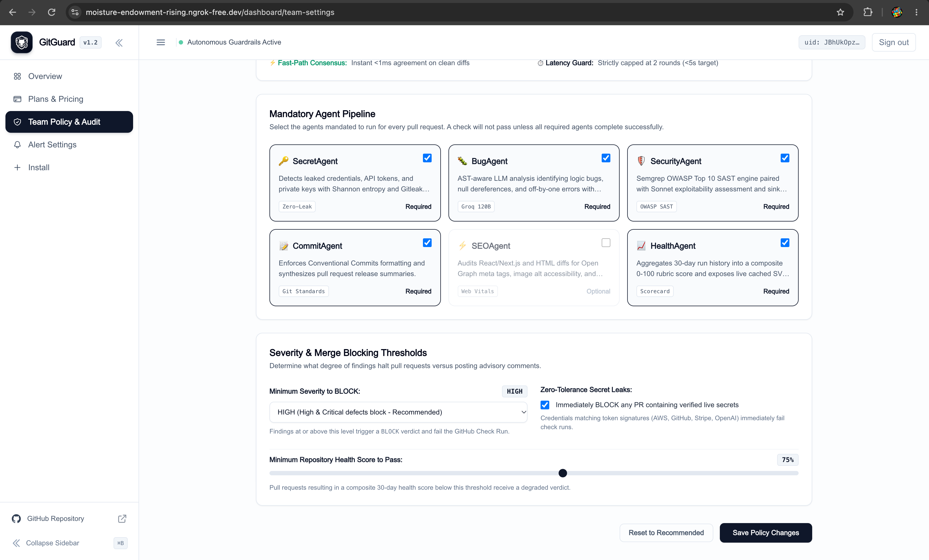Viewport: 929px width, 560px height.
Task: Uncheck the SecretAgent required checkbox
Action: [x=427, y=158]
